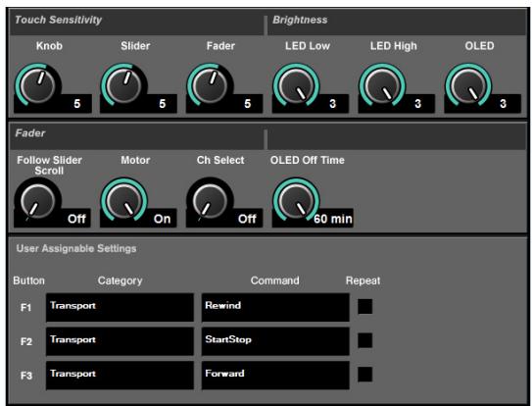
Task: Click the F1 button label
Action: [x=26, y=308]
